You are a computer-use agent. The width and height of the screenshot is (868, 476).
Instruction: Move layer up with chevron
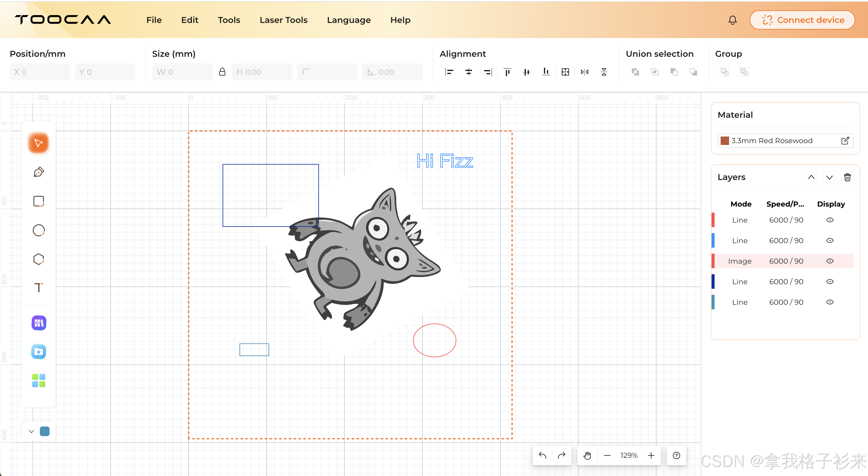[811, 177]
